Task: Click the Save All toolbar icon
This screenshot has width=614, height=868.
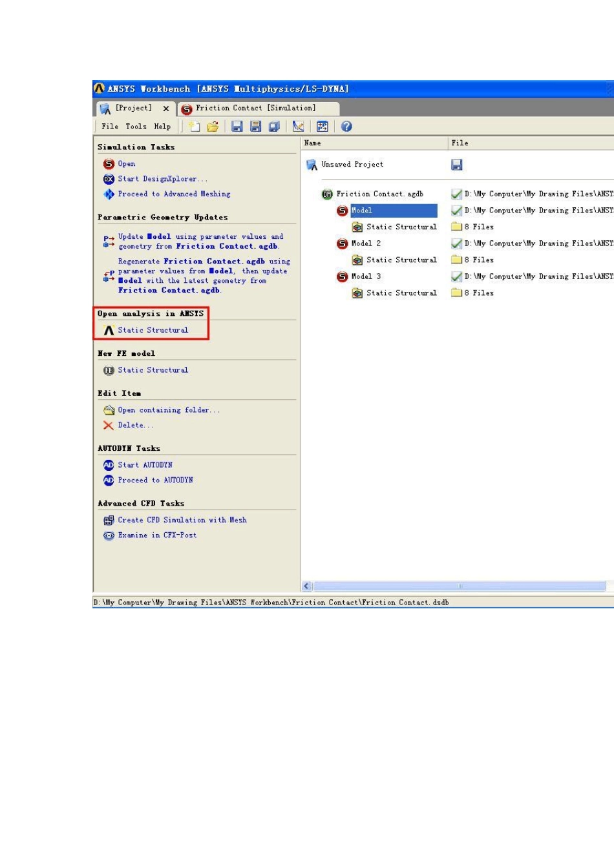Action: click(274, 127)
